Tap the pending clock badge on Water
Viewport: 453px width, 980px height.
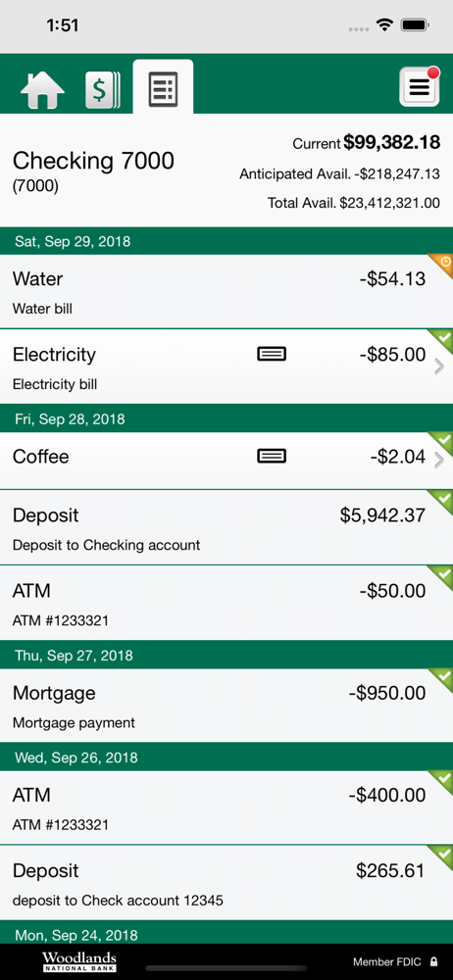coord(442,265)
